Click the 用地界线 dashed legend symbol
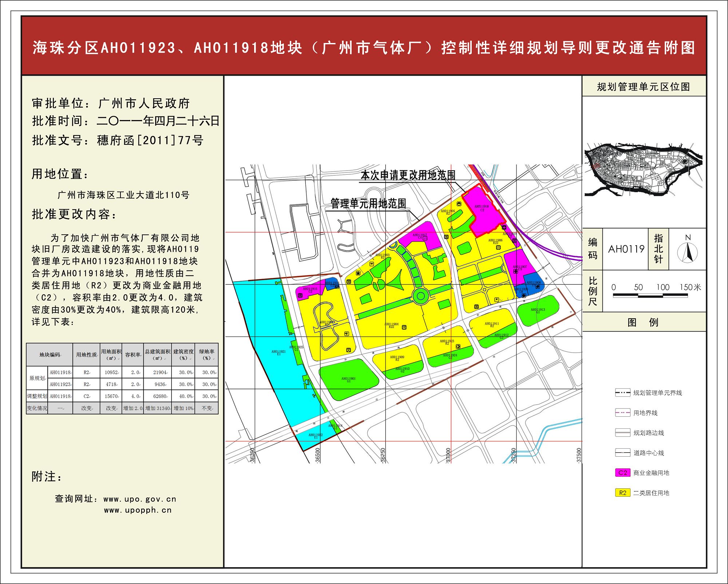The image size is (728, 584). click(x=622, y=413)
